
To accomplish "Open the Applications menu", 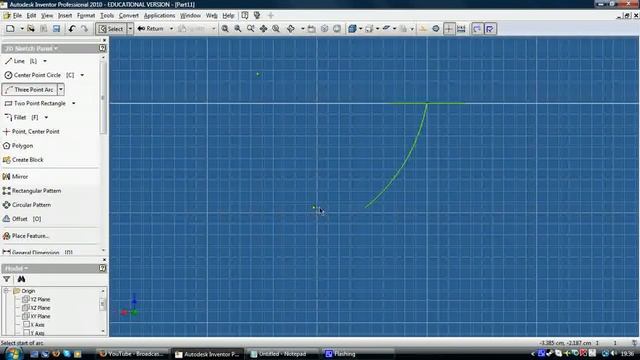I will click(x=159, y=16).
